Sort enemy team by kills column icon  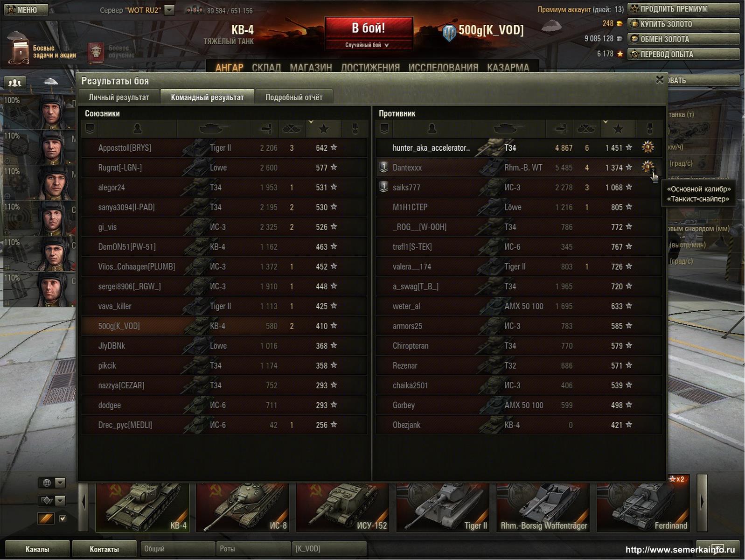tap(586, 128)
